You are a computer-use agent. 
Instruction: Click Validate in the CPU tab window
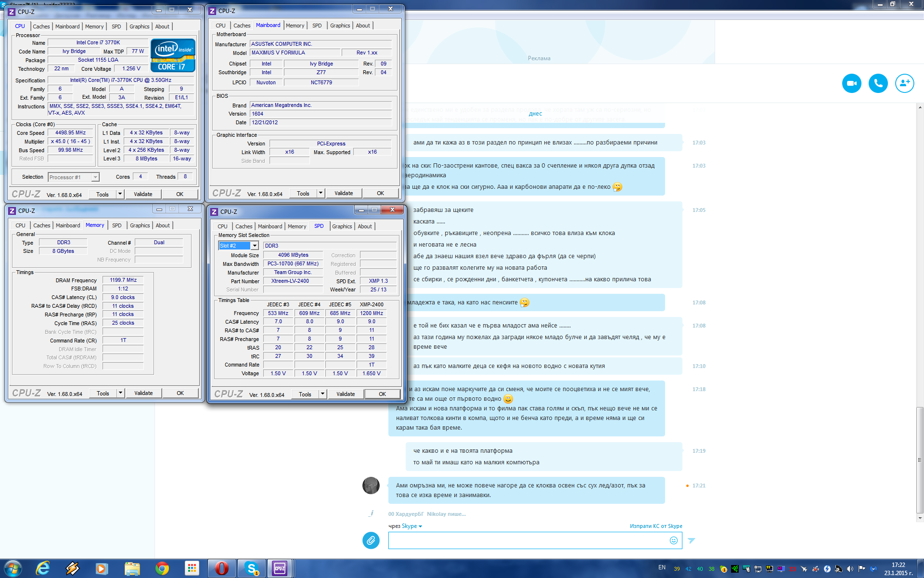click(x=143, y=194)
